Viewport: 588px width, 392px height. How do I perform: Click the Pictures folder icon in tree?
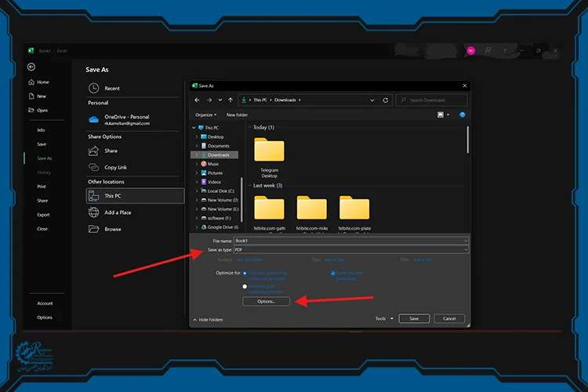(204, 173)
